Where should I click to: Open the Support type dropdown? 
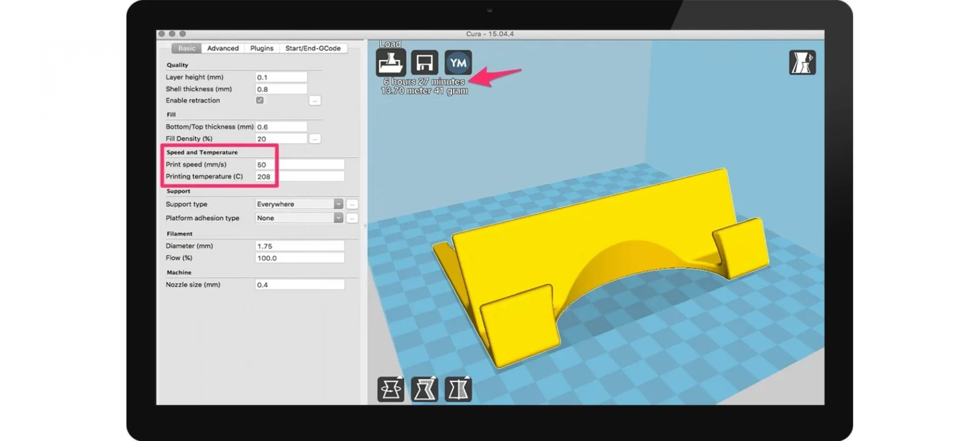[x=299, y=204]
